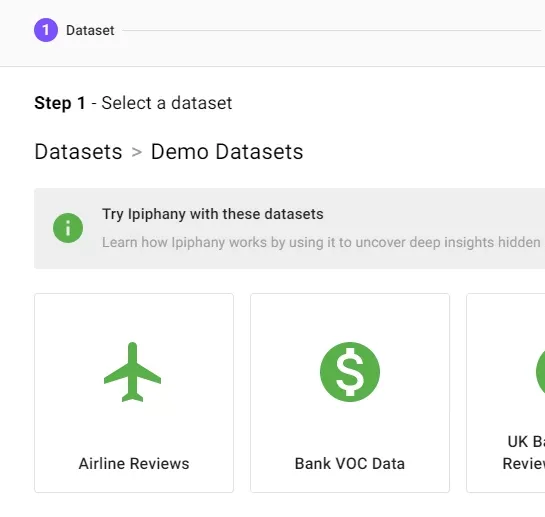Screen dimensions: 545x517
Task: Open the Demo Datasets breadcrumb
Action: [227, 152]
